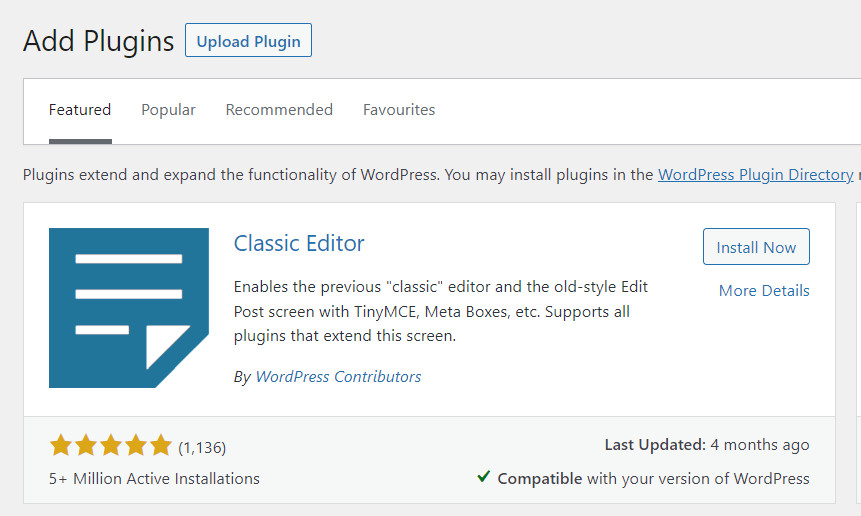Open the Classic Editor title link
The image size is (861, 516).
[299, 243]
